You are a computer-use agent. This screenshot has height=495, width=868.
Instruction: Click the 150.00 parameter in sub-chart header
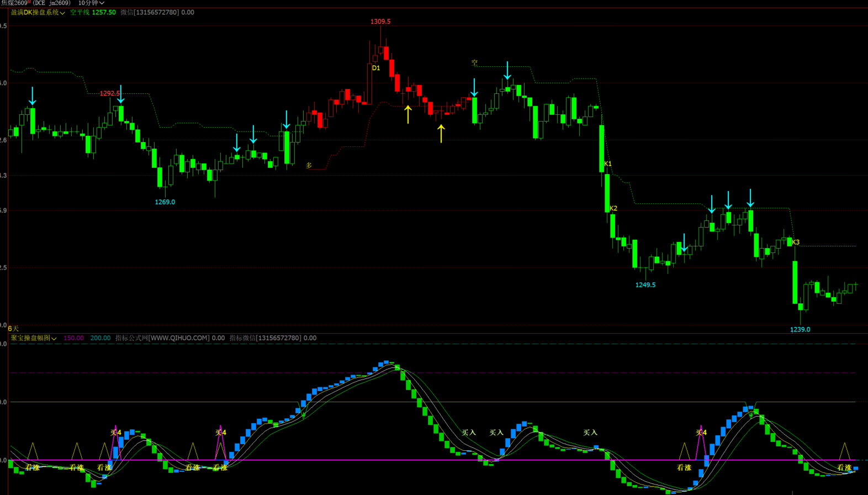click(x=73, y=338)
